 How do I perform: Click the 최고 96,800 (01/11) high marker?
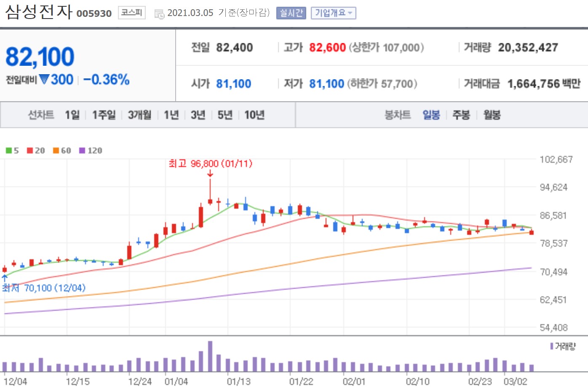click(210, 164)
